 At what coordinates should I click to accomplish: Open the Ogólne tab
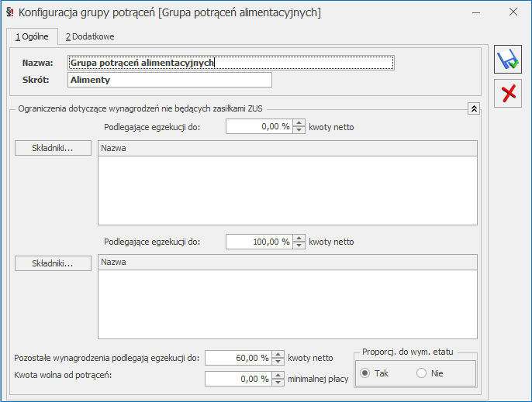click(32, 36)
